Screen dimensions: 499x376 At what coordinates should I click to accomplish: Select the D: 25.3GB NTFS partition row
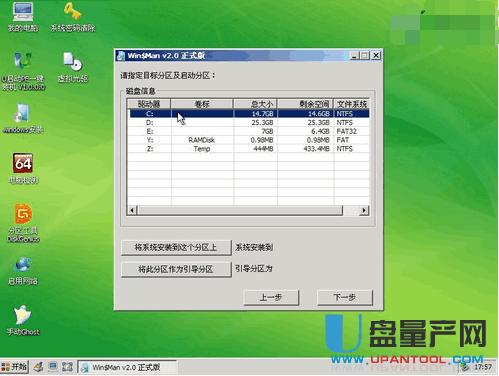pos(249,123)
